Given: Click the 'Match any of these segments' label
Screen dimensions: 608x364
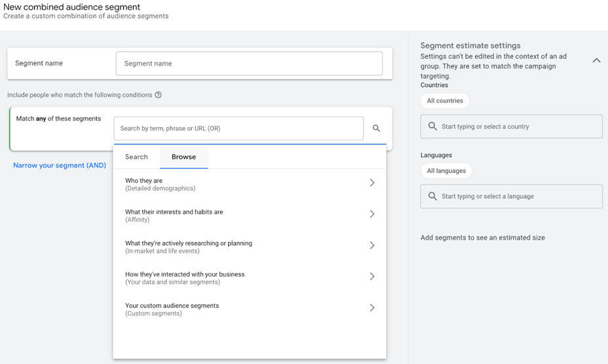Looking at the screenshot, I should [58, 118].
